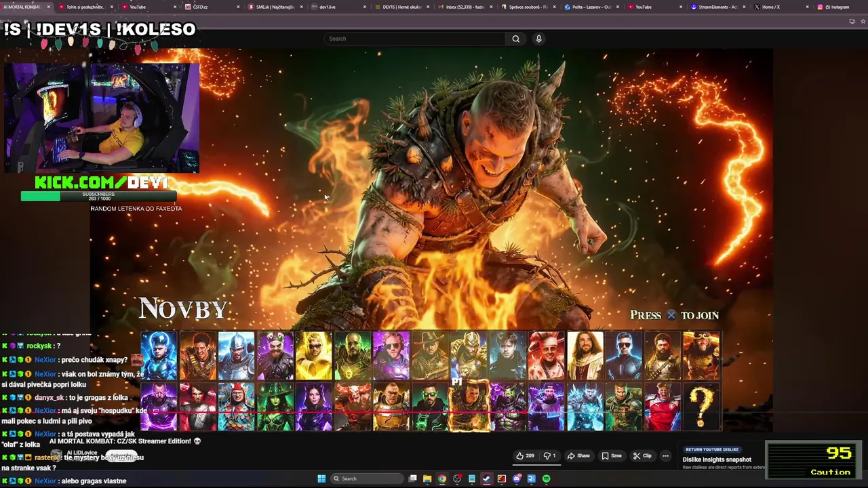Select the green witch character portrait
868x488 pixels.
(275, 407)
